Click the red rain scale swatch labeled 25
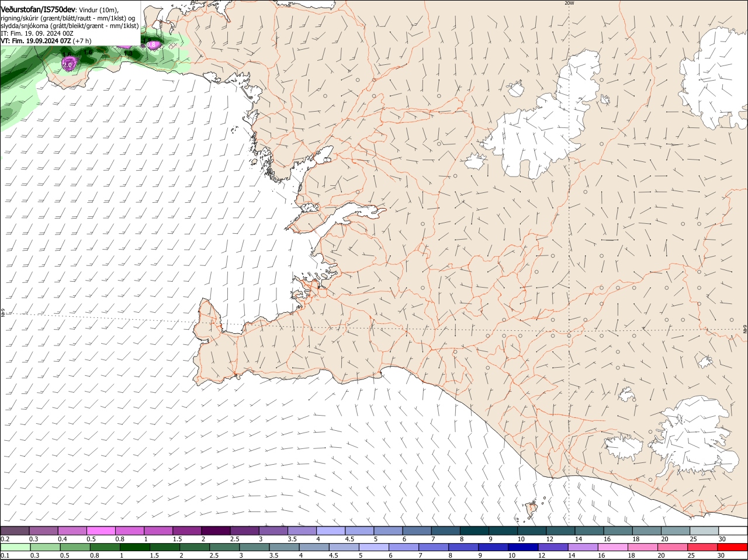Viewport: 748px width, 560px height. 702,547
